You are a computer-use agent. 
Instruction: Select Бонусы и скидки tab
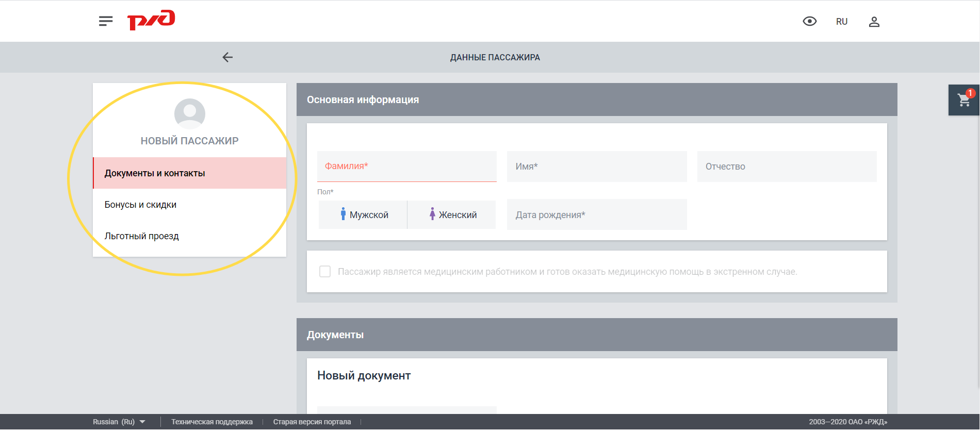tap(190, 205)
